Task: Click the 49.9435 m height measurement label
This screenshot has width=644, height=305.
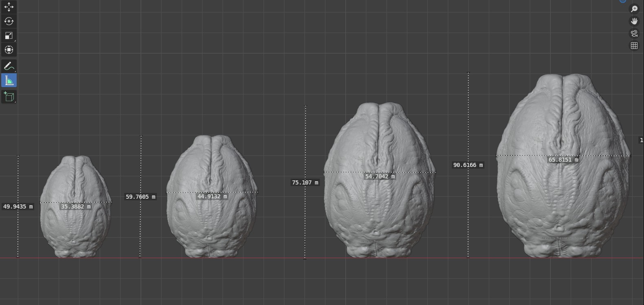Action: [18, 206]
